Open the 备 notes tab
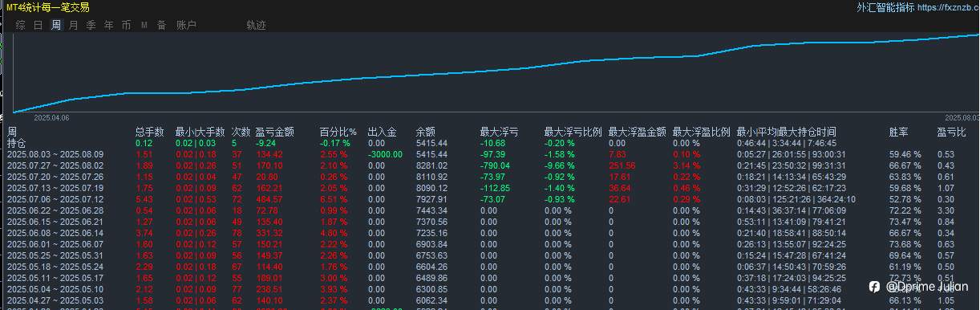This screenshot has height=310, width=980. 161,25
